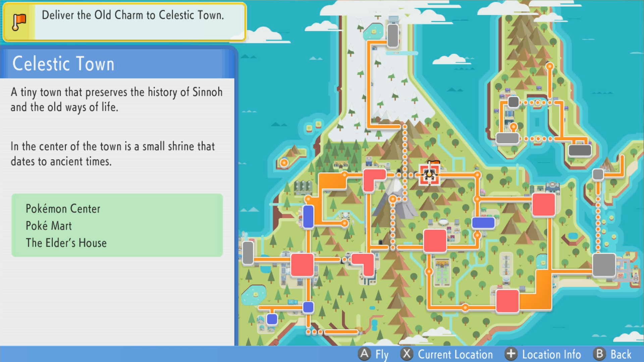Select Canalave City's gray marker on the west coast
Image resolution: width=644 pixels, height=362 pixels.
248,253
